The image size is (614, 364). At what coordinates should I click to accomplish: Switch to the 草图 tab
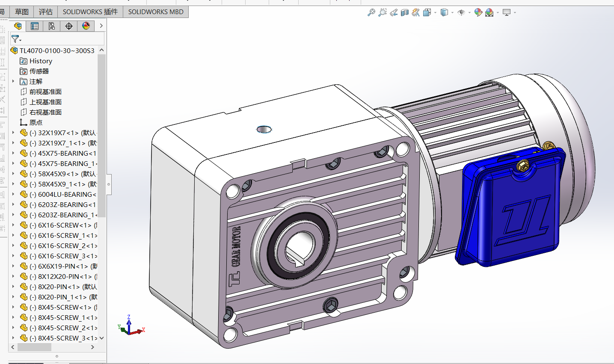point(22,12)
